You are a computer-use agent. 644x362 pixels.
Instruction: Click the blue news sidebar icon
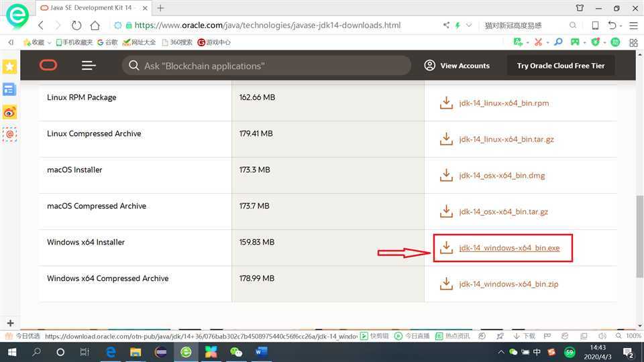coord(9,89)
